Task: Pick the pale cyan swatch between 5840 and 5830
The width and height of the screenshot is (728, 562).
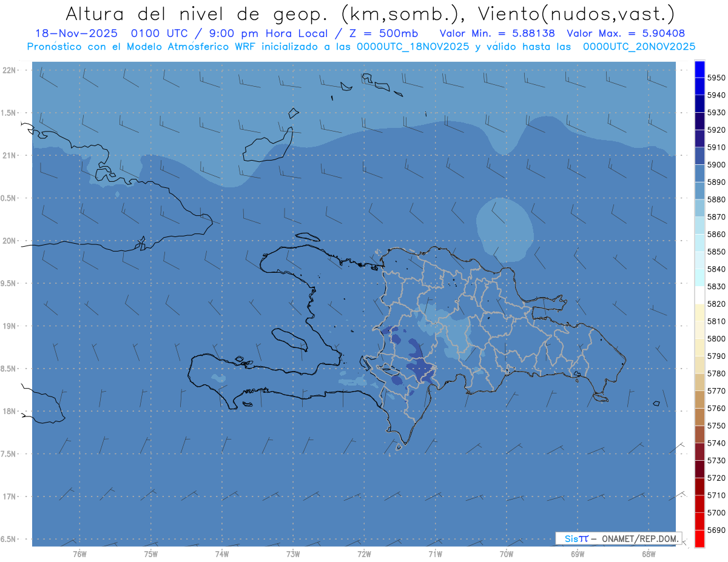Action: coord(699,278)
